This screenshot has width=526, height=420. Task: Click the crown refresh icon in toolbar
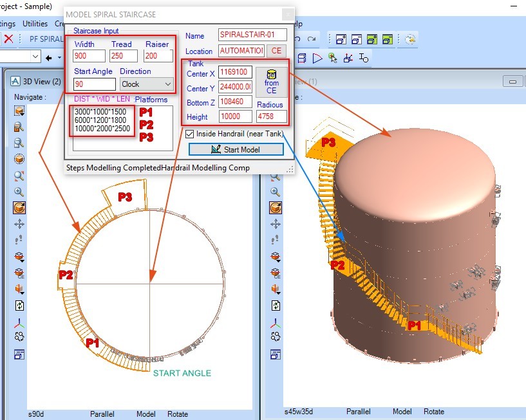(x=410, y=39)
